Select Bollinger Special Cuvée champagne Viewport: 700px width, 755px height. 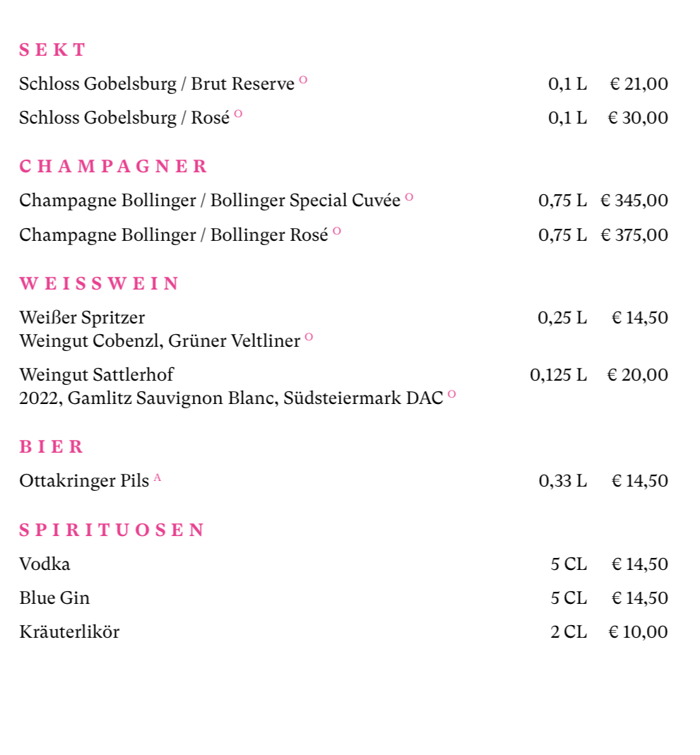pyautogui.click(x=210, y=201)
